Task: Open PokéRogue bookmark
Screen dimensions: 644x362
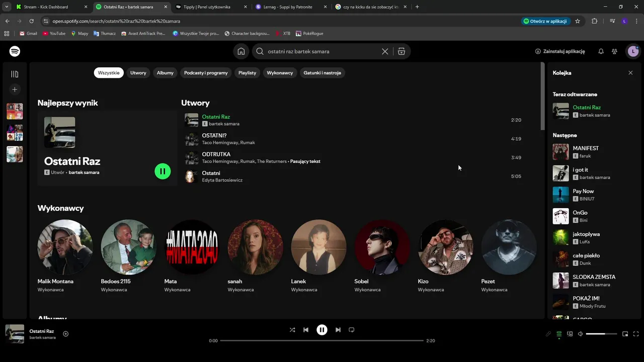Action: tap(309, 33)
